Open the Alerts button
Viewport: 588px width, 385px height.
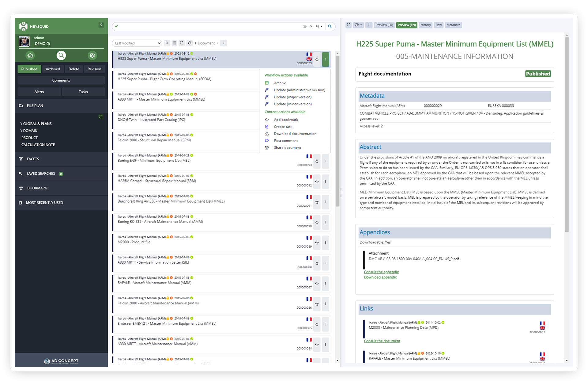39,92
